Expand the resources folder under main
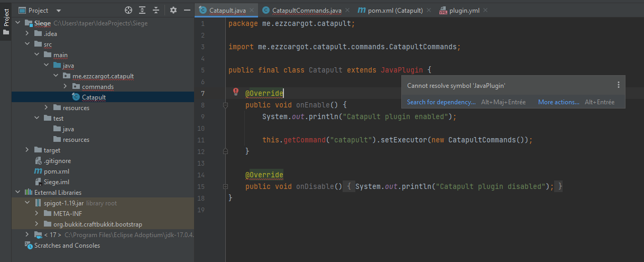This screenshot has width=644, height=262. [47, 108]
